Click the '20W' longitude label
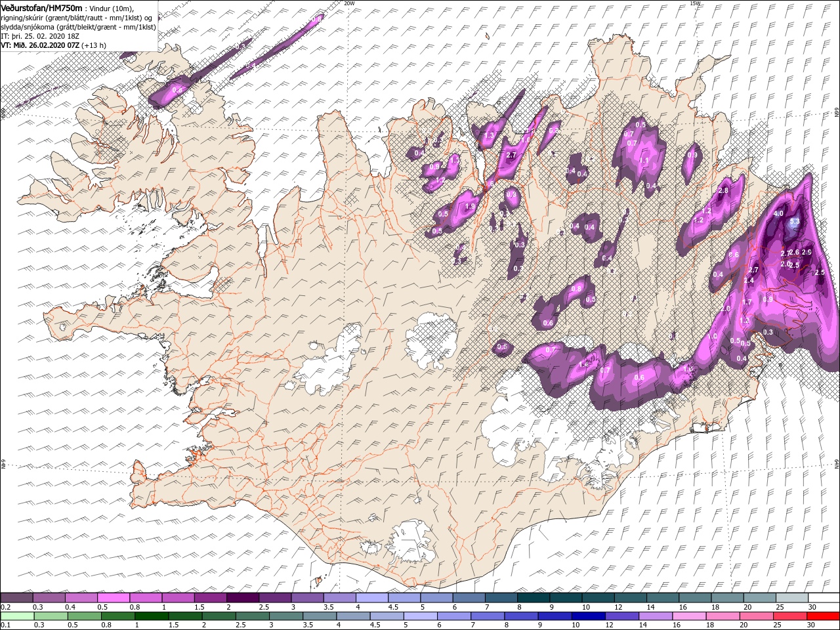This screenshot has width=840, height=630. 349,3
